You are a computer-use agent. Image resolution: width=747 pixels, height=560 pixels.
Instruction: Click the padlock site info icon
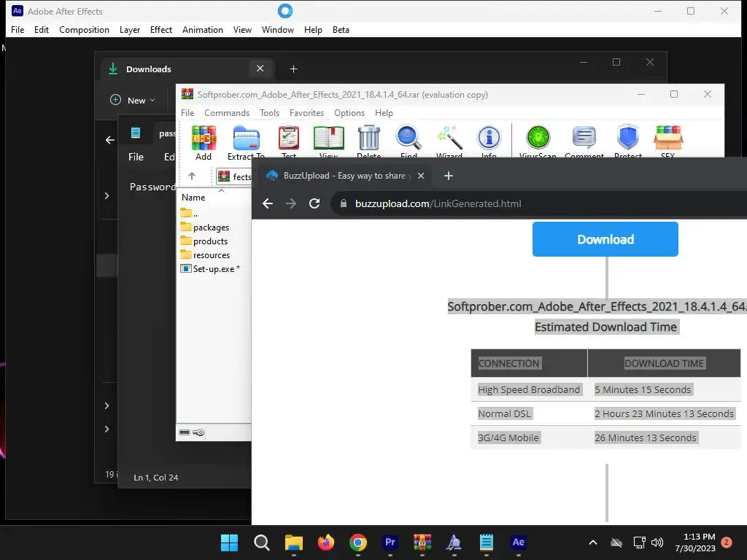343,204
